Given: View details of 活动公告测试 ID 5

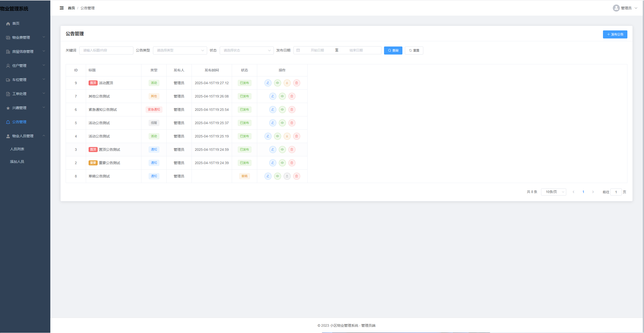Looking at the screenshot, I should tap(282, 123).
